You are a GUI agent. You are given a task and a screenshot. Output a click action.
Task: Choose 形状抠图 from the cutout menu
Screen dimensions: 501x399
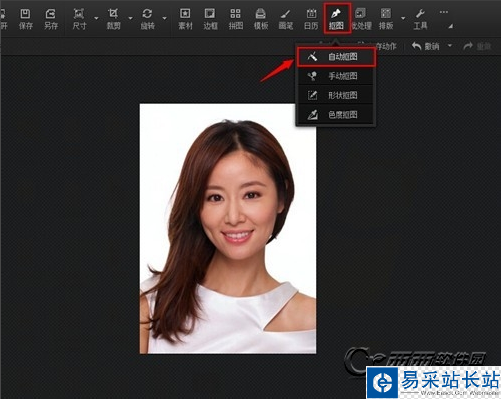tap(336, 95)
